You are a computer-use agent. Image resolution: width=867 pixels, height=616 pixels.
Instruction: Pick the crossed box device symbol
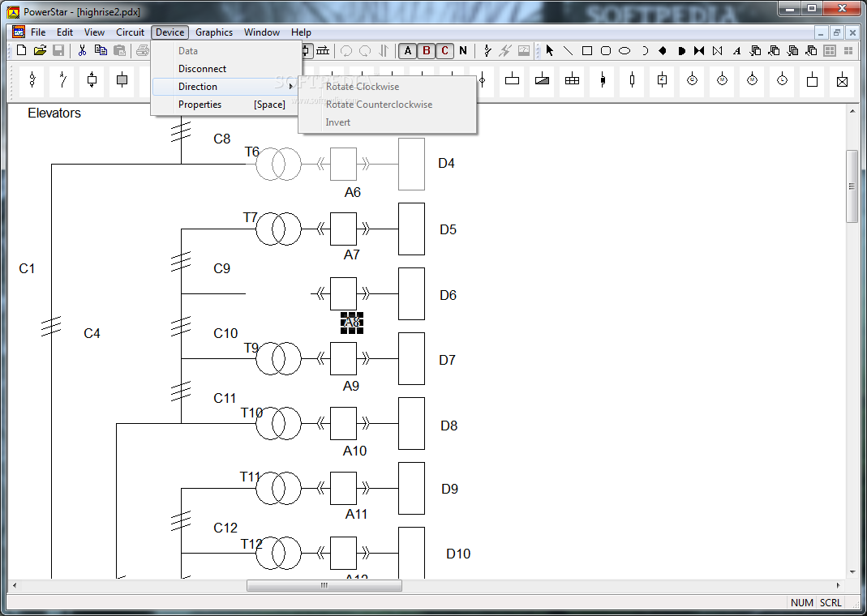(842, 81)
